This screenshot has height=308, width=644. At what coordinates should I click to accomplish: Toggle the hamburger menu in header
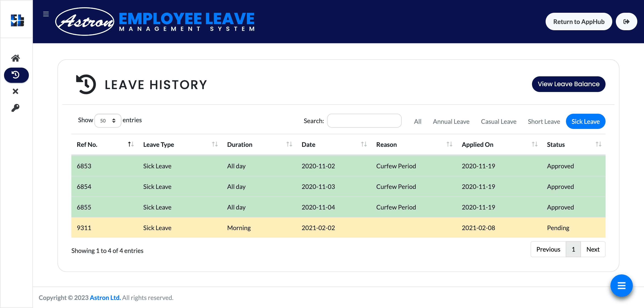click(46, 14)
